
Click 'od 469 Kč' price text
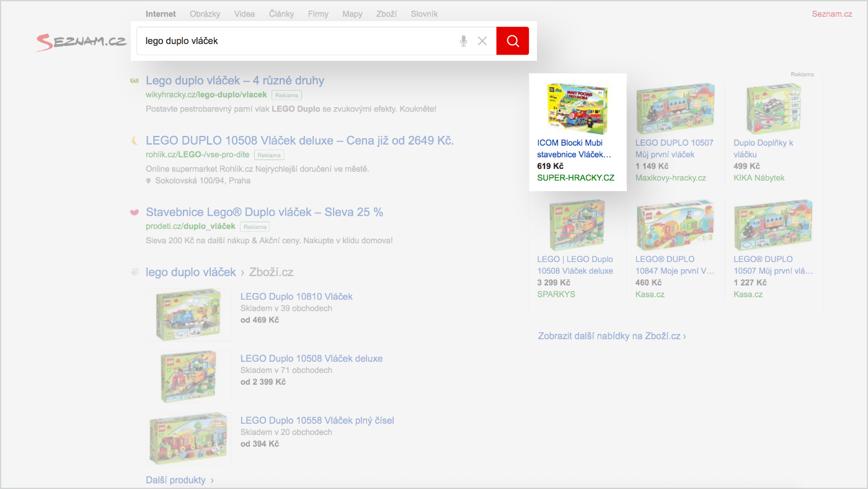click(260, 320)
